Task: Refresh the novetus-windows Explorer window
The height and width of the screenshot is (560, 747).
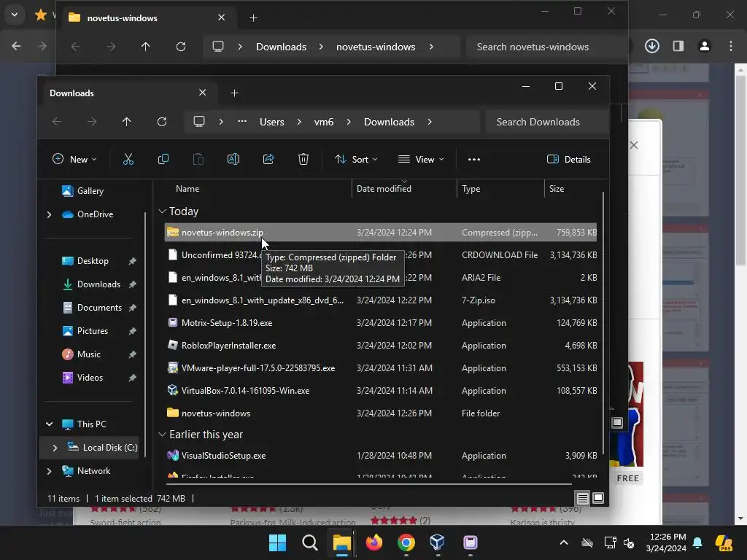Action: (x=181, y=47)
